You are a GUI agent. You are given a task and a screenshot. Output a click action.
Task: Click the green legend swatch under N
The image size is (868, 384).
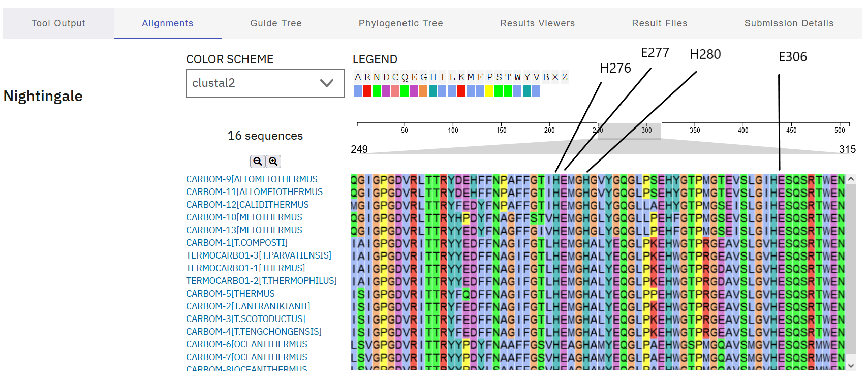[377, 91]
